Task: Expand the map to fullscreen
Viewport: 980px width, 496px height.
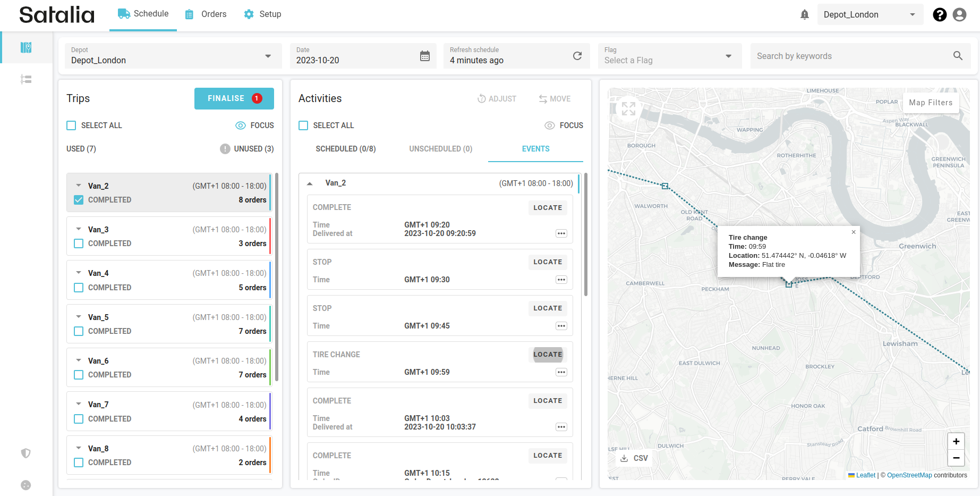Action: [x=628, y=108]
